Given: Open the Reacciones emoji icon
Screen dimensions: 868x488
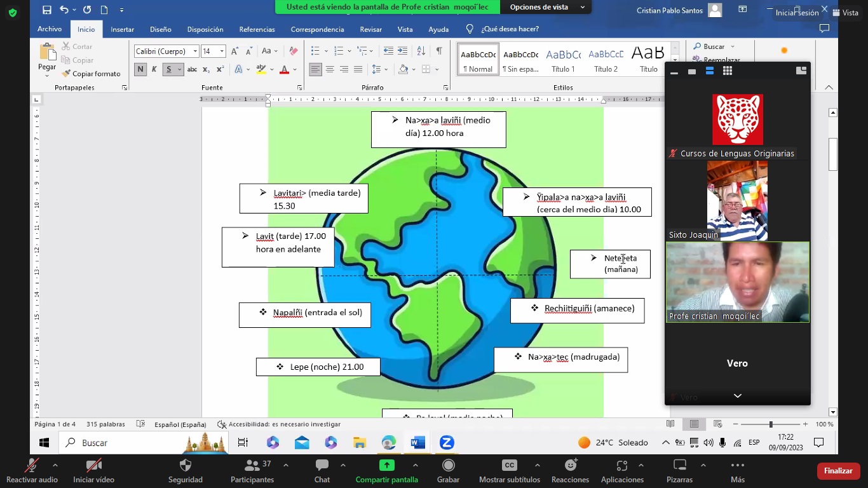Looking at the screenshot, I should (570, 466).
